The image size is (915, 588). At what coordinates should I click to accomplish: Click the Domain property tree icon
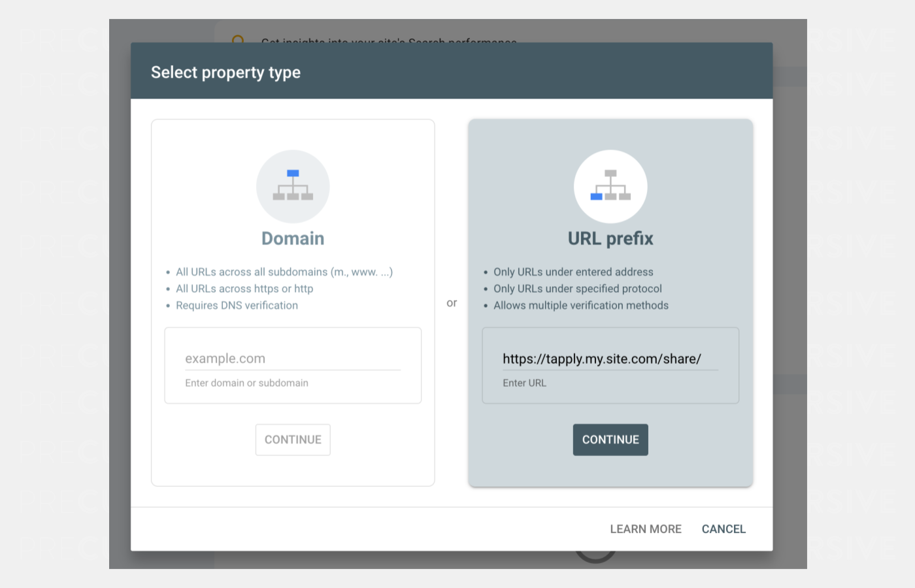pyautogui.click(x=293, y=187)
